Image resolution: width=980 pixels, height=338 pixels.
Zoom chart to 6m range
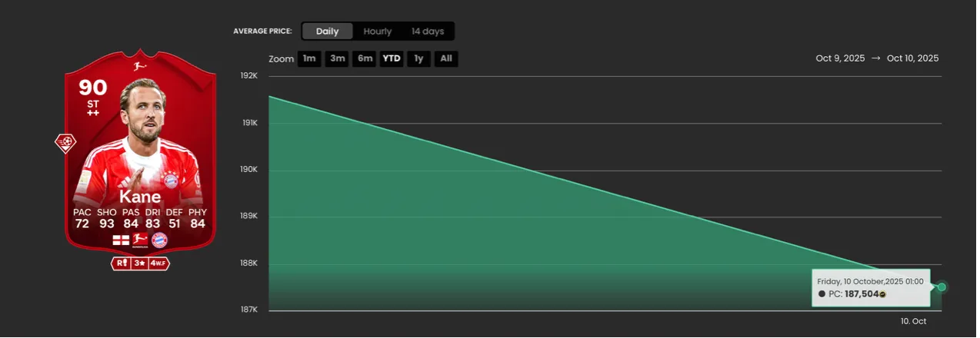point(365,58)
